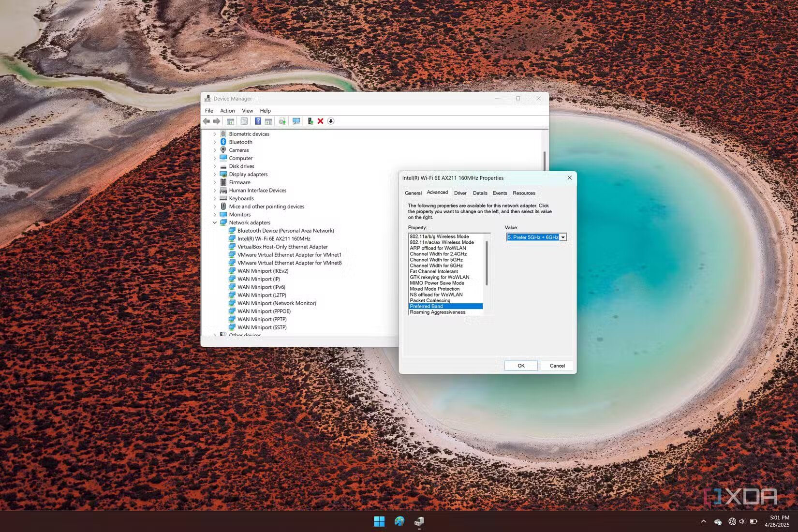Expand the Display adapters node
This screenshot has width=798, height=532.
coord(215,175)
